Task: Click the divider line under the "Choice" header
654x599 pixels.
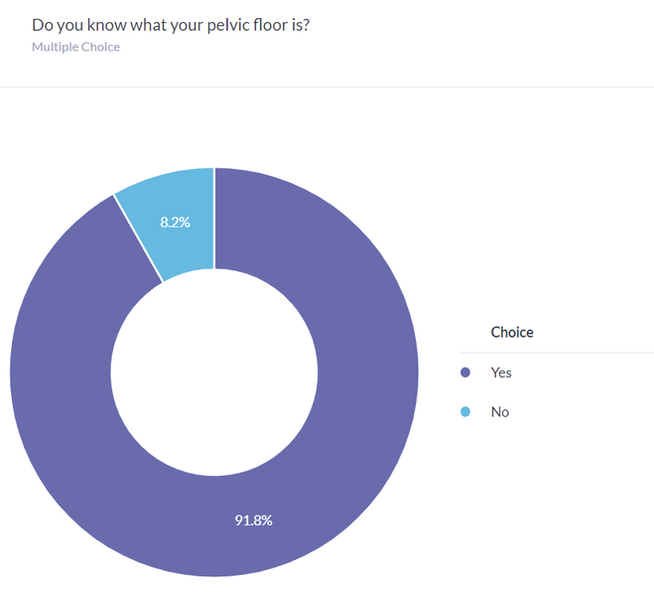Action: 556,352
